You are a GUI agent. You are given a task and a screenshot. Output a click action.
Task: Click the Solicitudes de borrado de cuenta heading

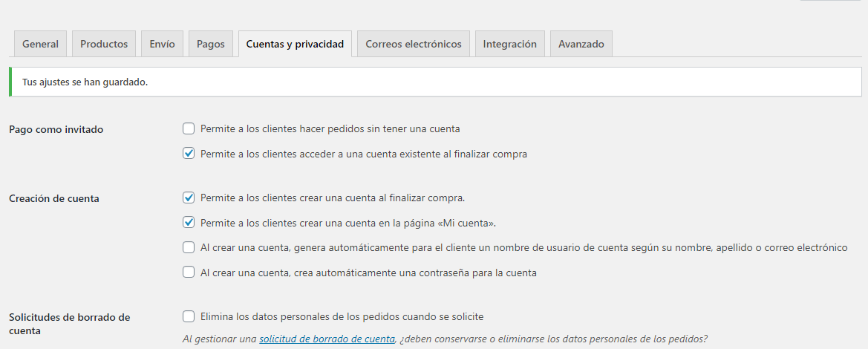tap(70, 324)
